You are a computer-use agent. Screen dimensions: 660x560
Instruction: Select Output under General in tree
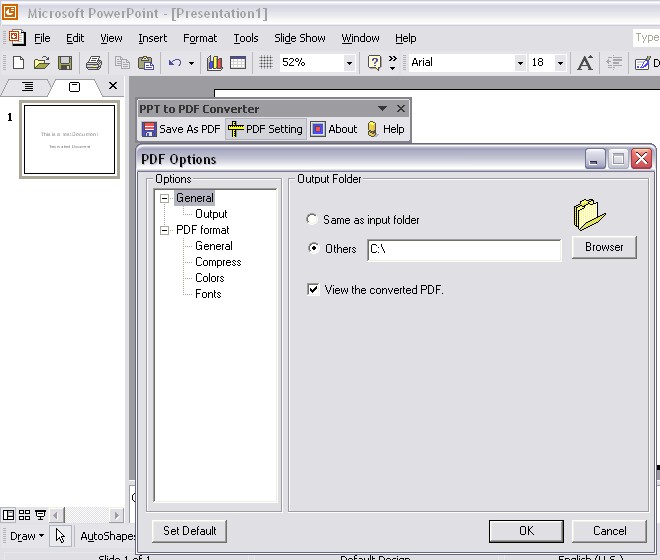211,214
